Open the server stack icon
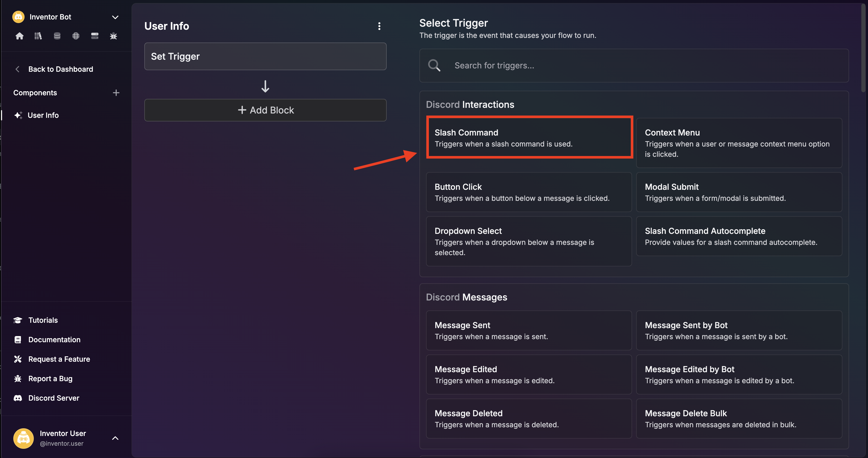The image size is (868, 458). (95, 36)
